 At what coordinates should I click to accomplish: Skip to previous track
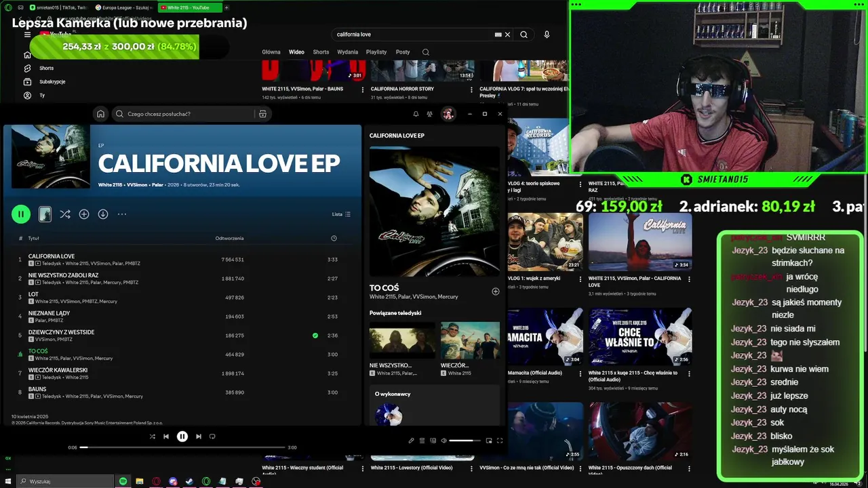click(x=166, y=436)
